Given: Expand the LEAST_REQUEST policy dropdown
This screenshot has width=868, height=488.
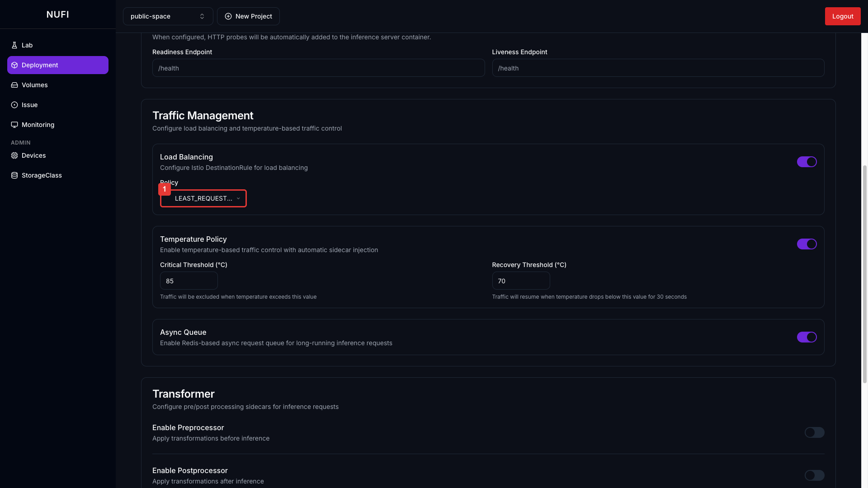Looking at the screenshot, I should pyautogui.click(x=203, y=198).
